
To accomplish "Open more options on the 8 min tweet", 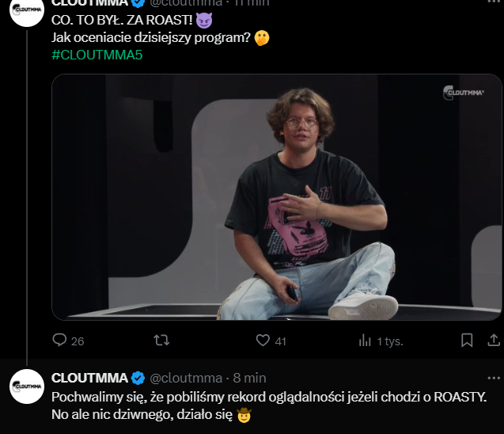I will point(495,377).
